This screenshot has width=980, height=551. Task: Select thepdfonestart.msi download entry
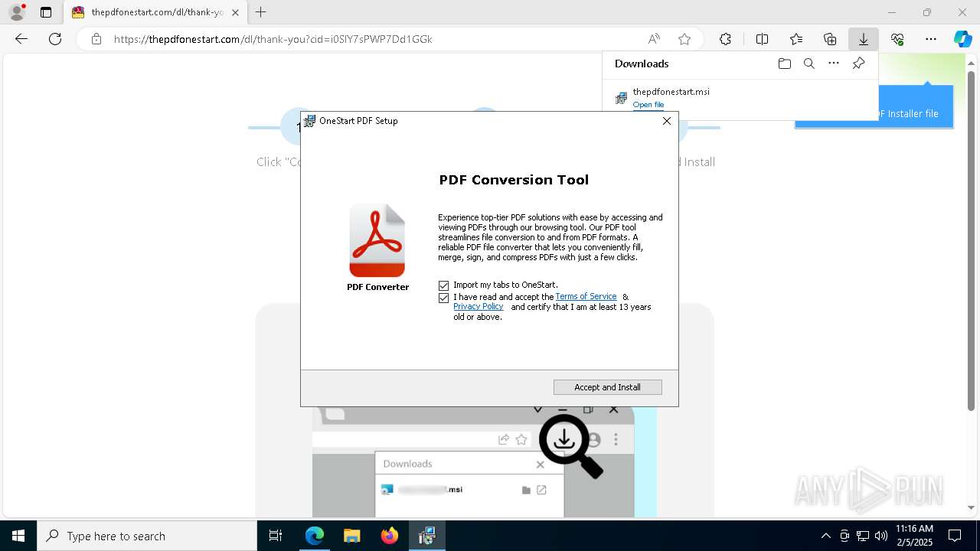[740, 98]
